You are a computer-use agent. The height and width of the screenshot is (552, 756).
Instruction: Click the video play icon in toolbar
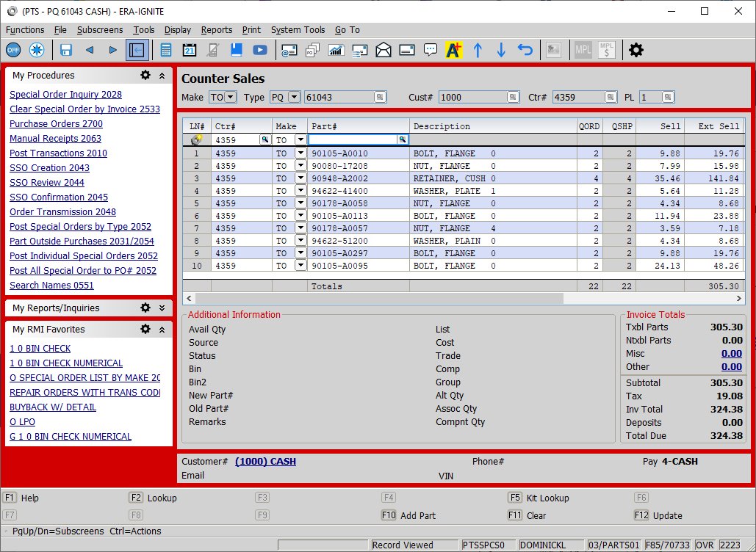pos(260,50)
